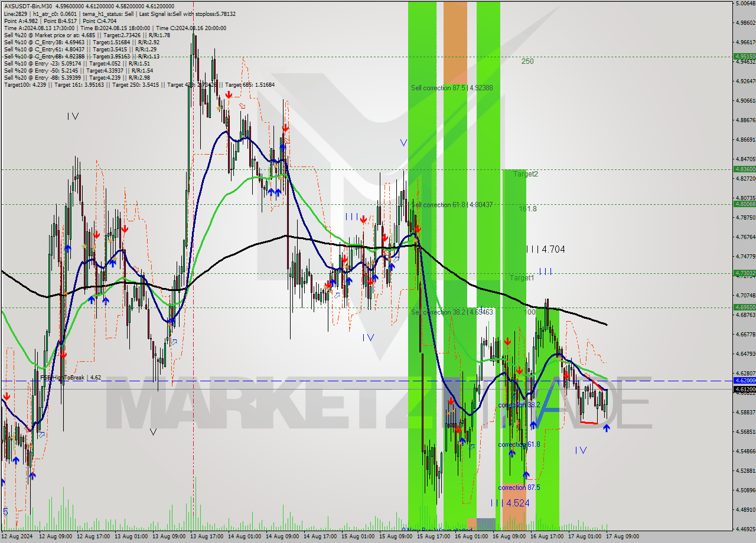Click the '15 Aug 17:00' time axis label
This screenshot has width=756, height=543.
pos(434,537)
